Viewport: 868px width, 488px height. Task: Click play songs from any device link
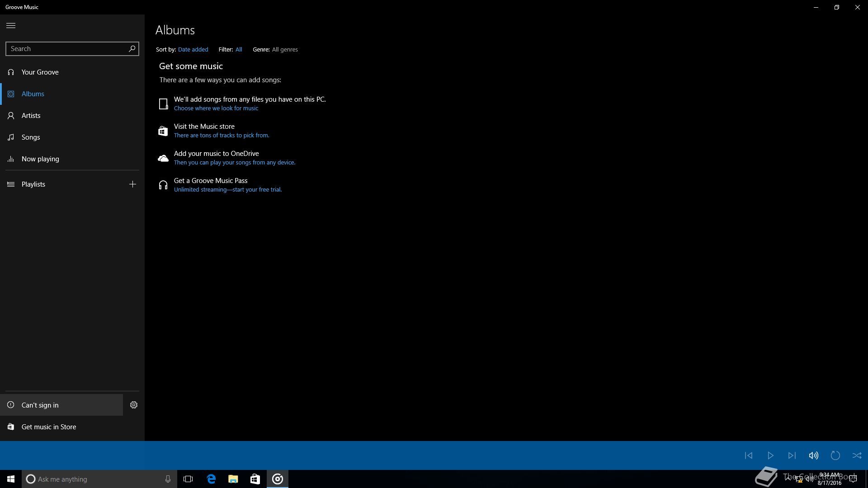235,163
